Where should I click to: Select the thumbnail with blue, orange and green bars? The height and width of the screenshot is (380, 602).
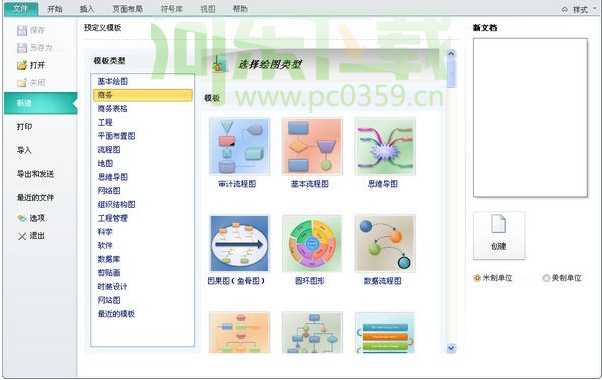tap(385, 332)
